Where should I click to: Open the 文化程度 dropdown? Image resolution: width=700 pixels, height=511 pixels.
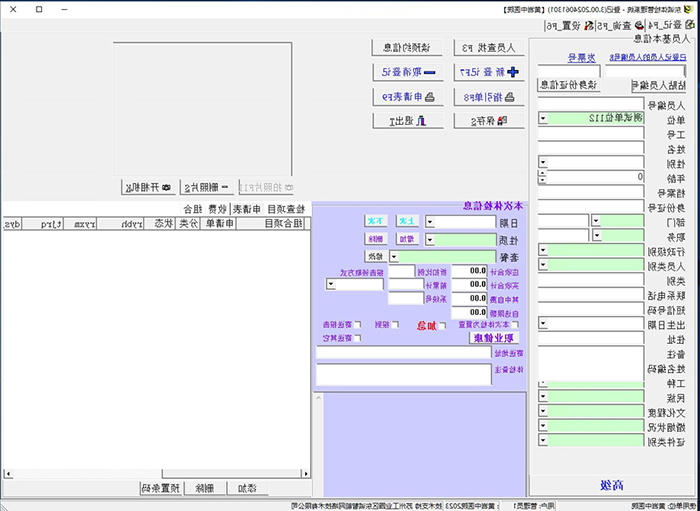(x=544, y=411)
